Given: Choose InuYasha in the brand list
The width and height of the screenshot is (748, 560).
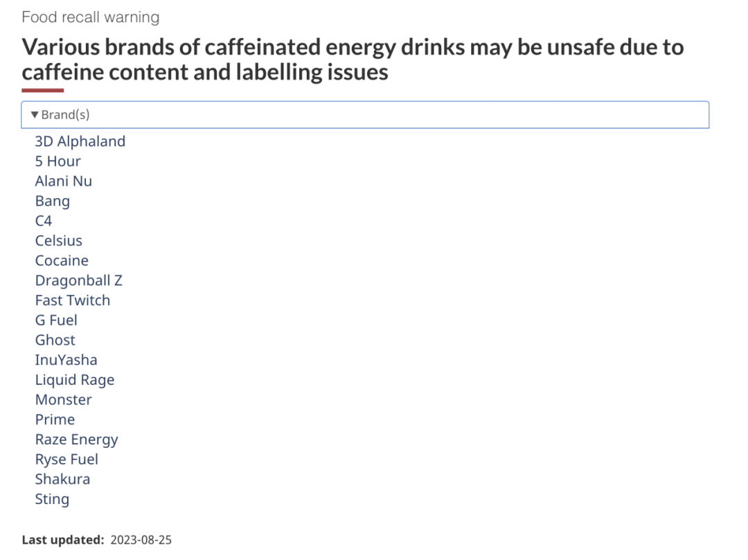Looking at the screenshot, I should [66, 360].
